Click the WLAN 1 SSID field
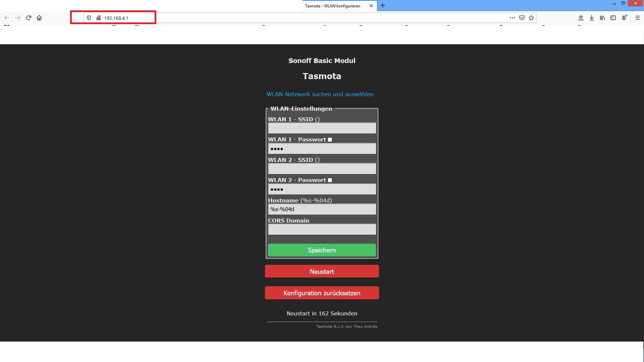The height and width of the screenshot is (362, 644). click(x=322, y=128)
